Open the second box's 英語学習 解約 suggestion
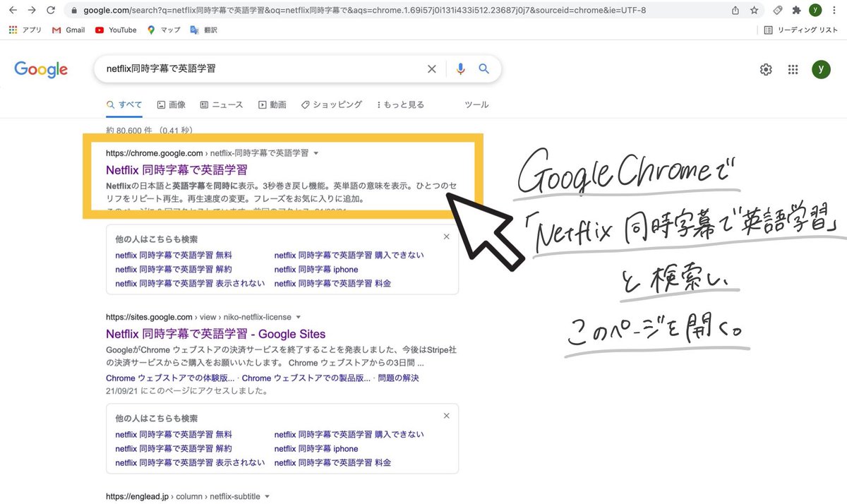 click(174, 448)
